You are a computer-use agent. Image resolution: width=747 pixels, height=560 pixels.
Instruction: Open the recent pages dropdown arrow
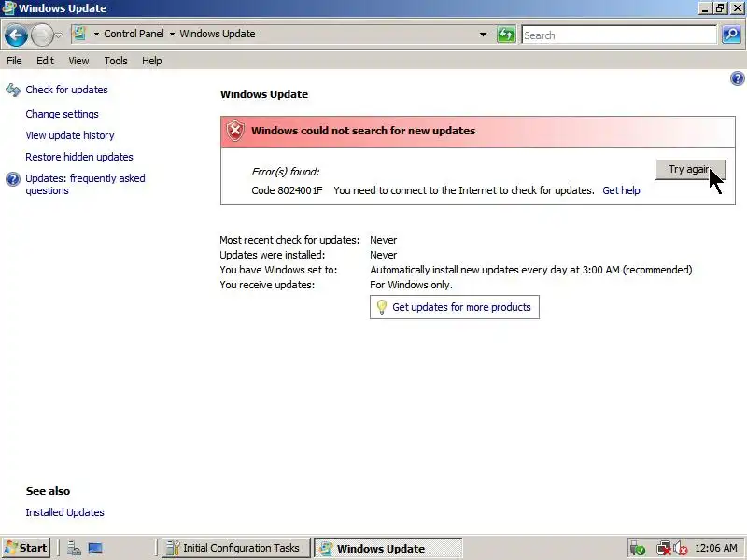point(58,35)
